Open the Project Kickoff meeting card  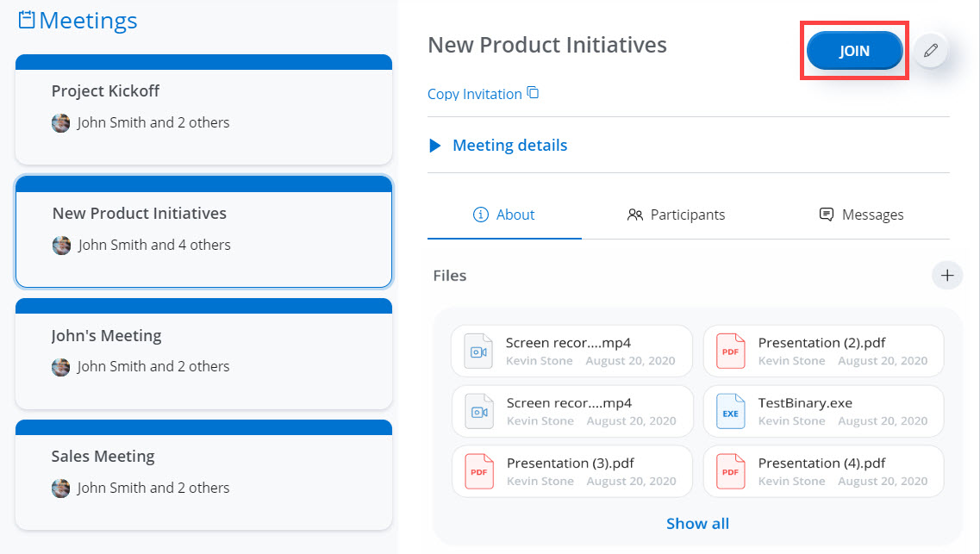click(203, 108)
